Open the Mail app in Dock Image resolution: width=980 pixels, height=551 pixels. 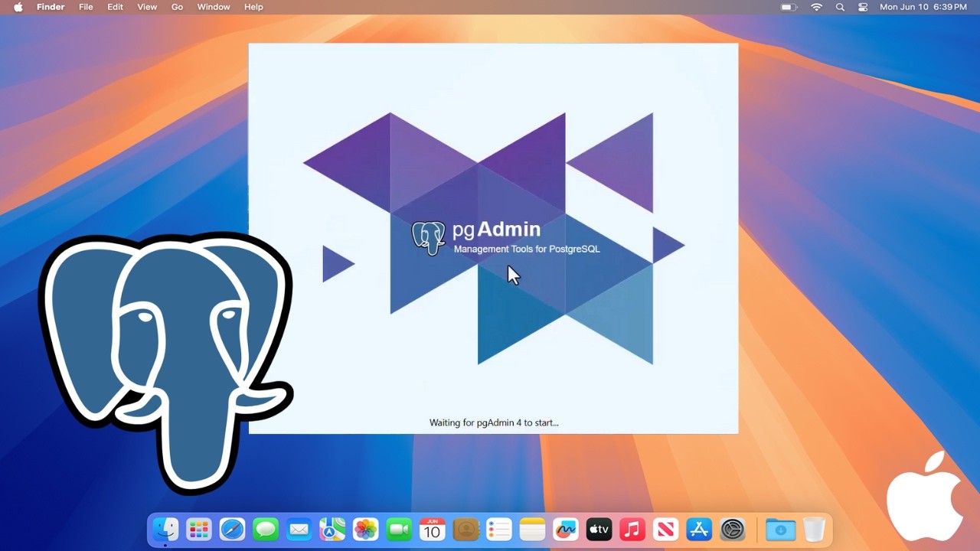[299, 529]
